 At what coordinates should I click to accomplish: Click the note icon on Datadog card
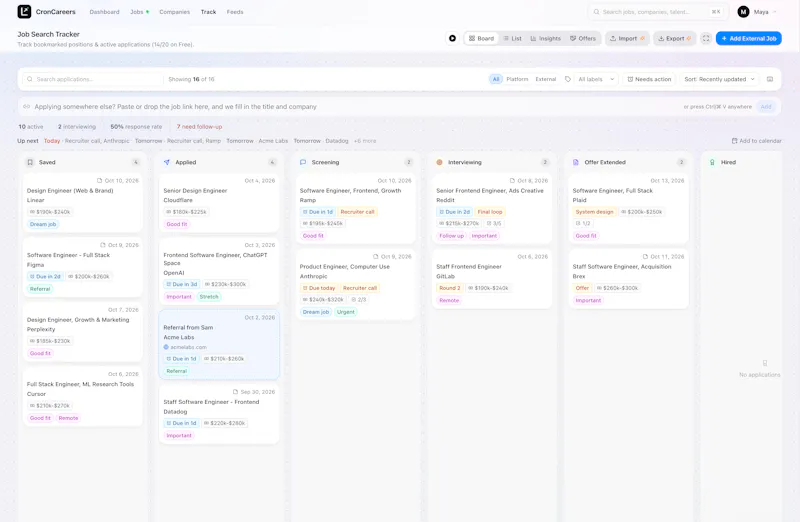pos(235,392)
